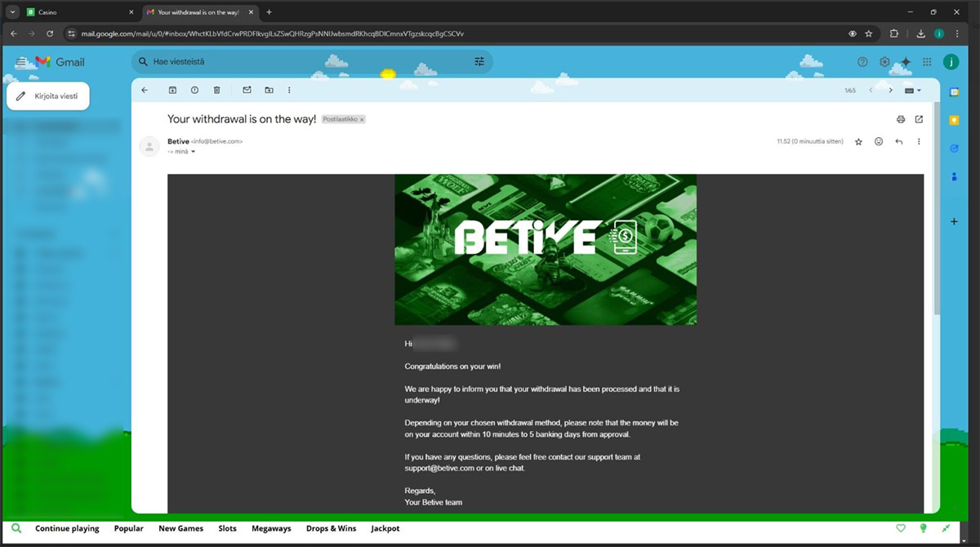Click the sender name Betive

click(178, 141)
